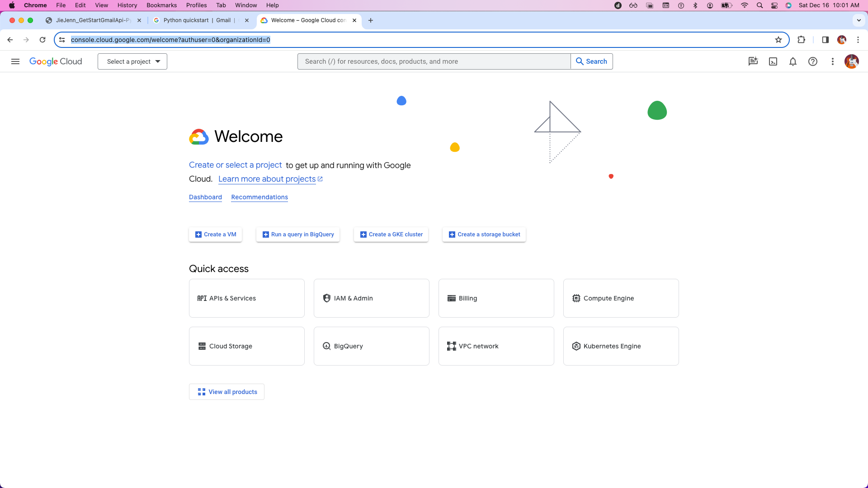Go to the Dashboard link
Screen dimensions: 868x488
205,197
